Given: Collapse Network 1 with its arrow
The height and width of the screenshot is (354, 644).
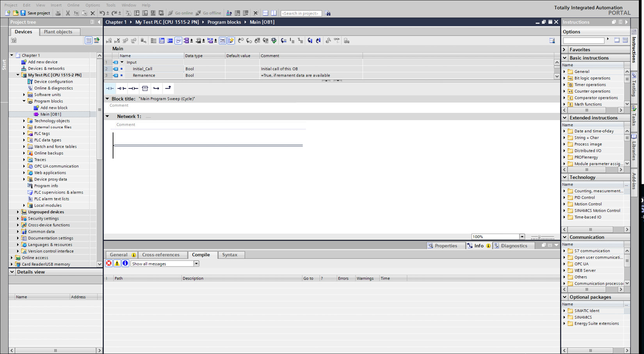Looking at the screenshot, I should point(107,116).
